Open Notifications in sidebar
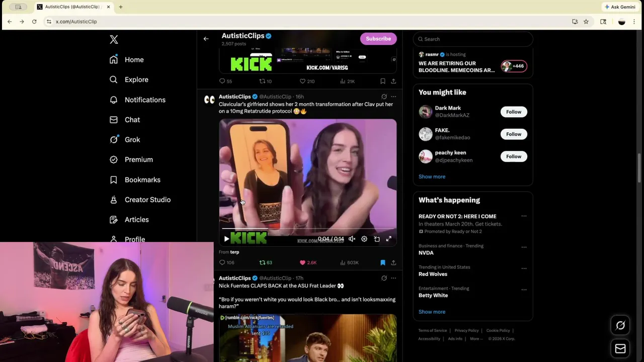Image resolution: width=644 pixels, height=362 pixels. point(137,100)
